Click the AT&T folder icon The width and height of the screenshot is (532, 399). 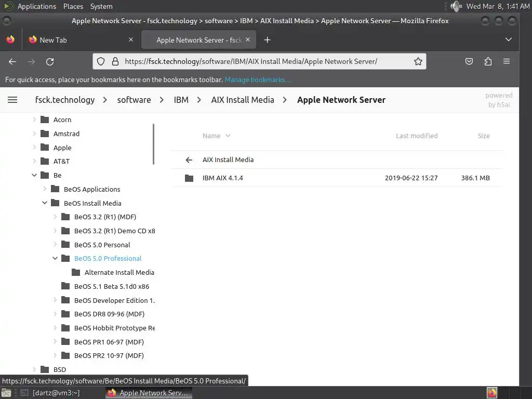[45, 161]
